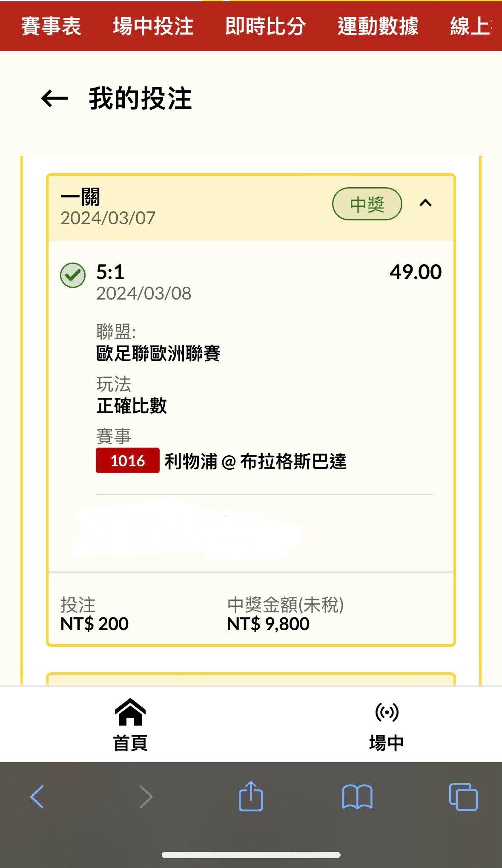Open Safari bookmarks book icon
The width and height of the screenshot is (502, 868).
[x=357, y=797]
